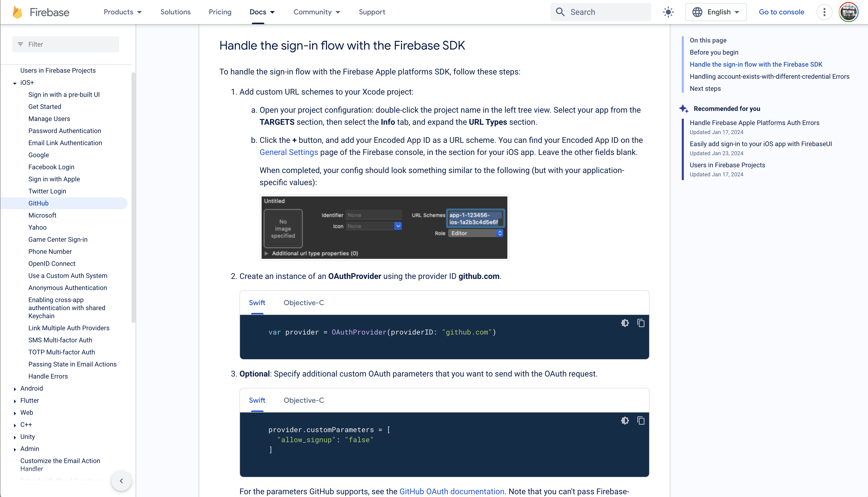The height and width of the screenshot is (497, 868).
Task: Copy the OAuthProvider Swift code sample
Action: click(641, 323)
